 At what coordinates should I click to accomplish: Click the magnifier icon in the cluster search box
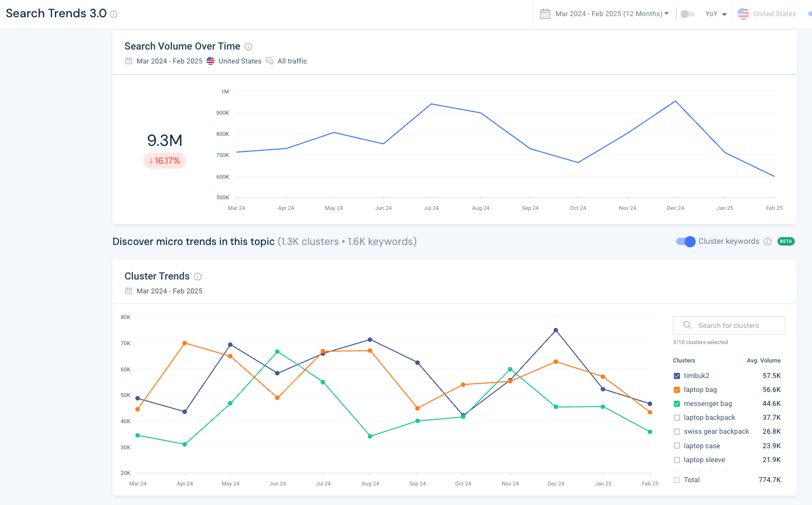(x=687, y=325)
